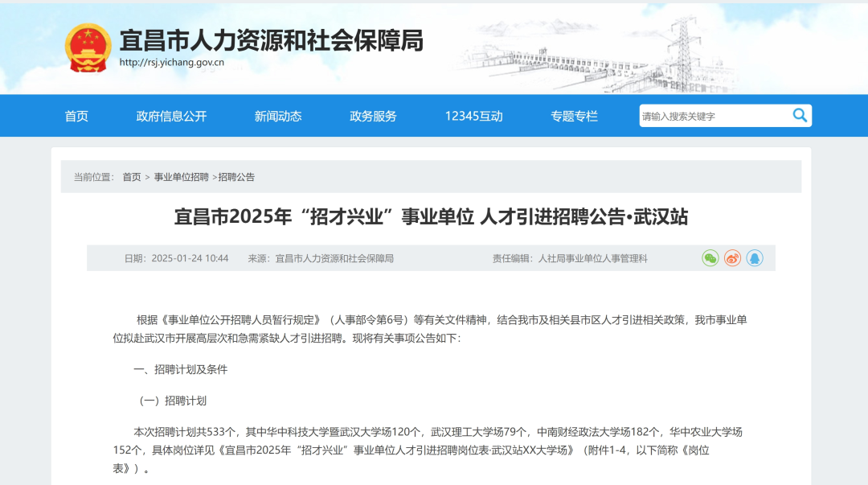Share article via red Weibo icon
Viewport: 868px width, 485px height.
732,258
